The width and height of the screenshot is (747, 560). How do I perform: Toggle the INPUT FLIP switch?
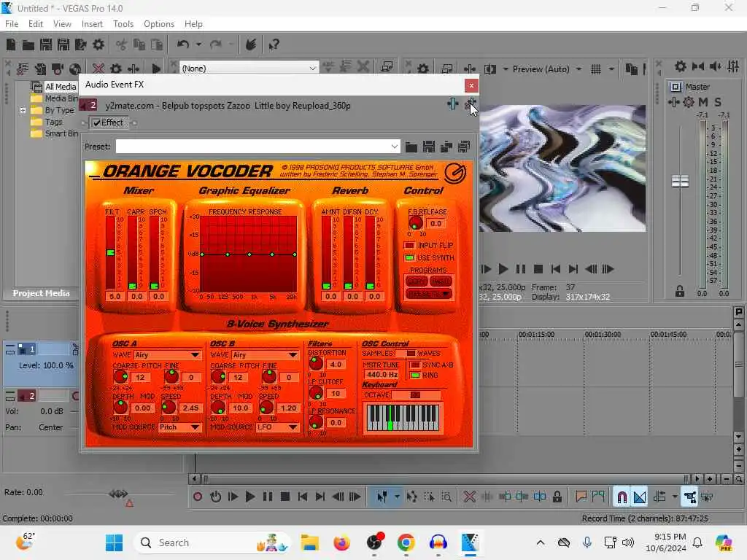409,245
